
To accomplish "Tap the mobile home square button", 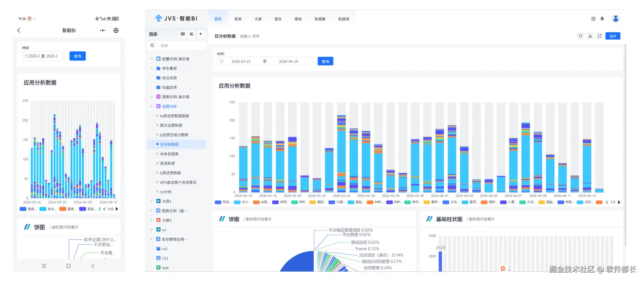I will coord(69,266).
